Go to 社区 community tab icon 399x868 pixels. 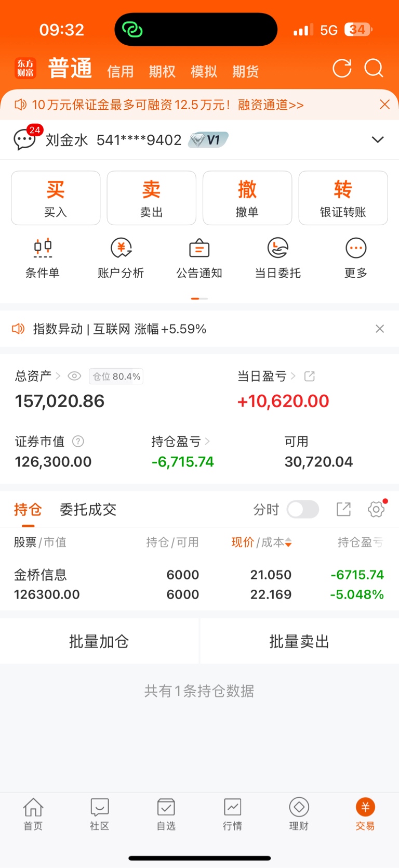coord(99,807)
